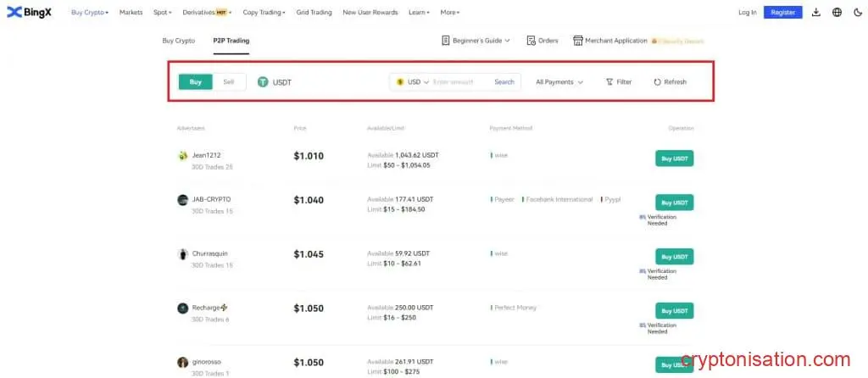Expand the Buy Crypto nav dropdown
The image size is (868, 378).
90,12
